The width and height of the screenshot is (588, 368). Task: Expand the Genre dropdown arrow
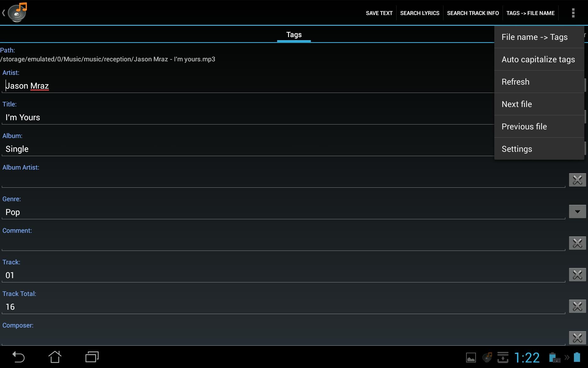point(577,212)
